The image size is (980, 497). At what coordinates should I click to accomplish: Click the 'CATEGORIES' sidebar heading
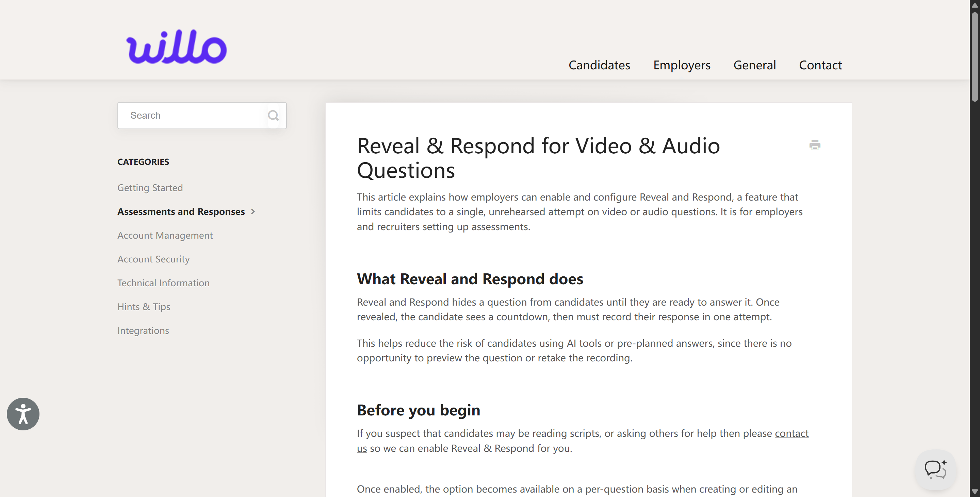point(143,162)
